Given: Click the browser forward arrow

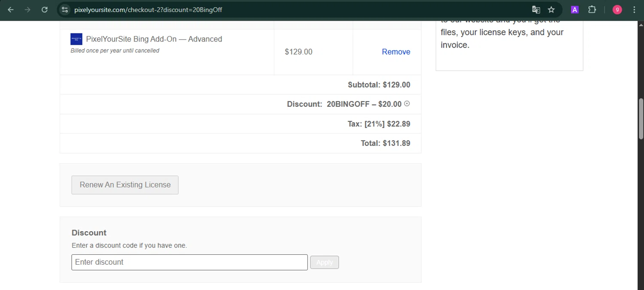Looking at the screenshot, I should pos(27,9).
